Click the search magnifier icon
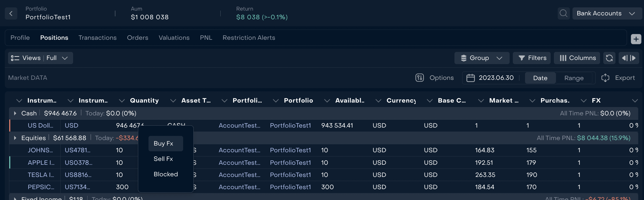The width and height of the screenshot is (644, 200). click(563, 13)
